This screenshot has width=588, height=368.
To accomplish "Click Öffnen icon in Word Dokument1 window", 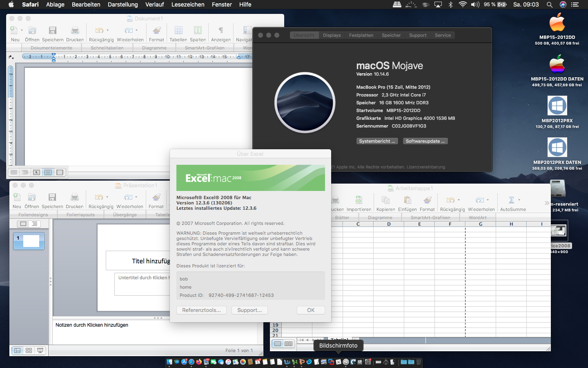I will point(32,30).
